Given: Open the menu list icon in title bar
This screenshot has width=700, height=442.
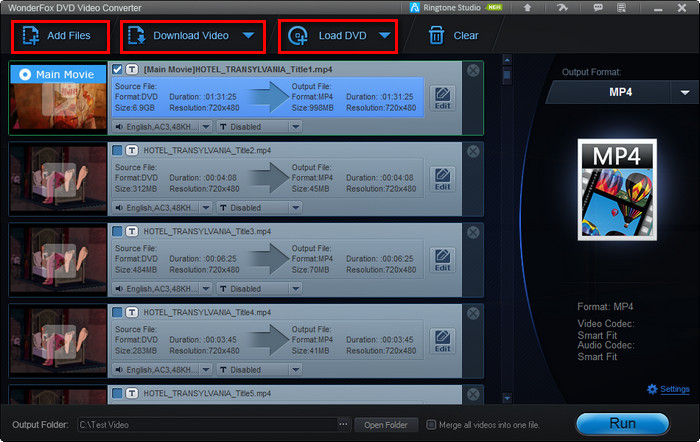Looking at the screenshot, I should point(621,8).
